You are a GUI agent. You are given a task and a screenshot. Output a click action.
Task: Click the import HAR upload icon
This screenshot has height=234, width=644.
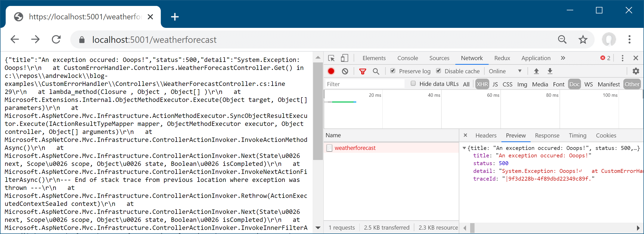(x=537, y=71)
